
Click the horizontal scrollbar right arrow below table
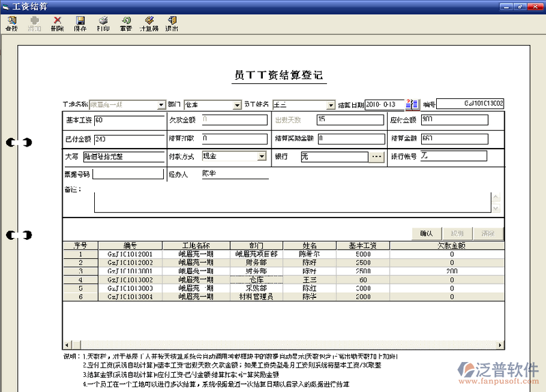click(x=500, y=344)
